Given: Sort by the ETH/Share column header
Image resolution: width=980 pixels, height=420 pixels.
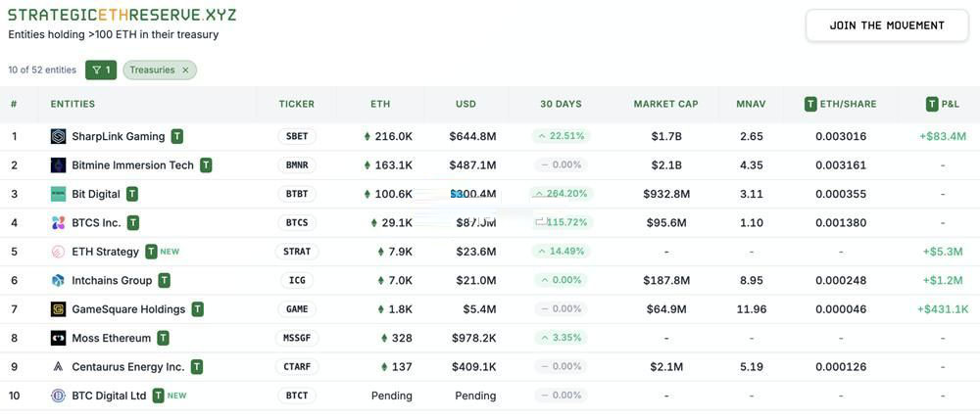Looking at the screenshot, I should (840, 104).
